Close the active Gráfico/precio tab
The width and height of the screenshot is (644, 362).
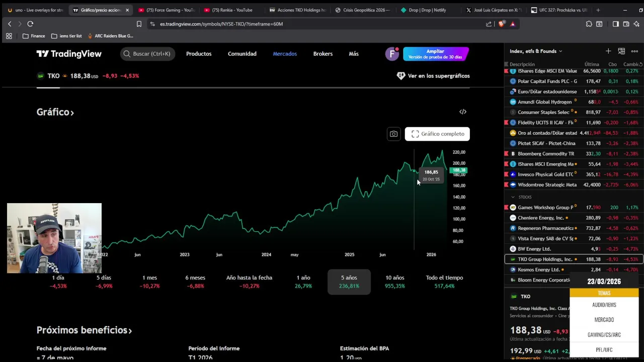click(x=127, y=10)
